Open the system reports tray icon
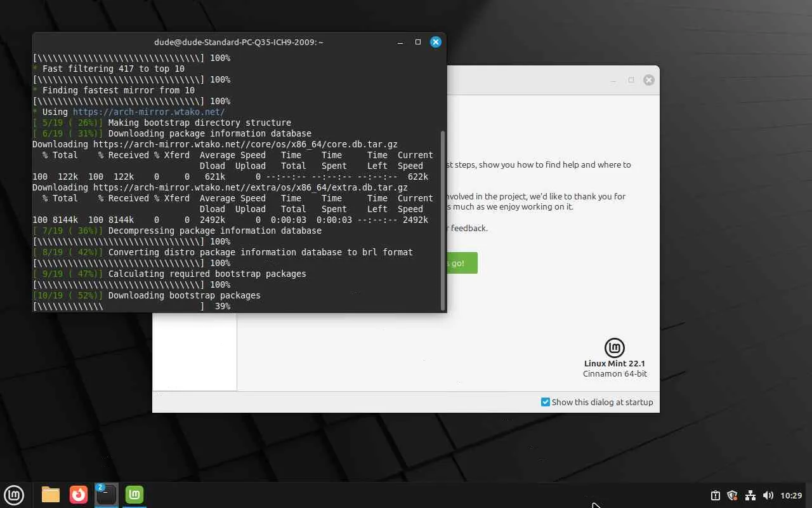This screenshot has width=812, height=508. click(x=715, y=495)
